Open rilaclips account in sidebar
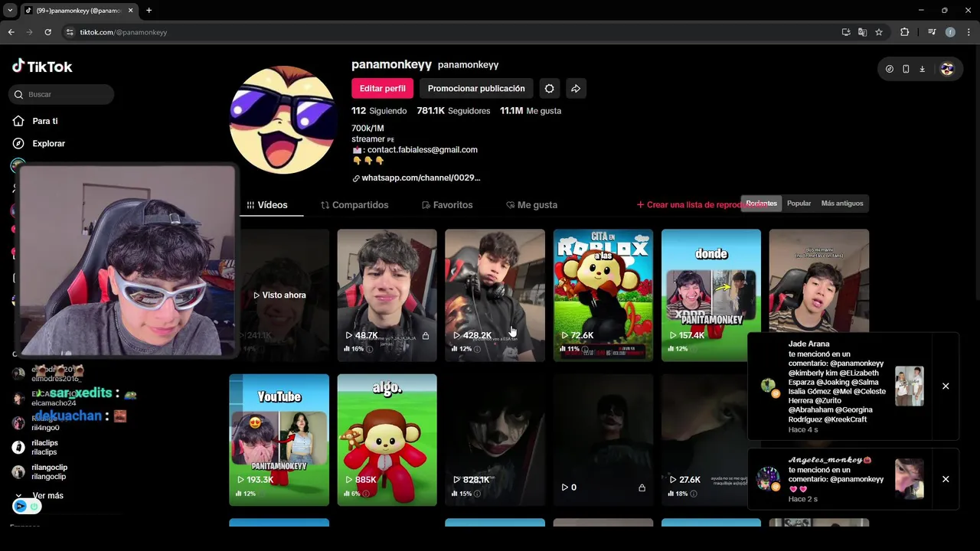Viewport: 980px width, 551px height. pyautogui.click(x=44, y=448)
